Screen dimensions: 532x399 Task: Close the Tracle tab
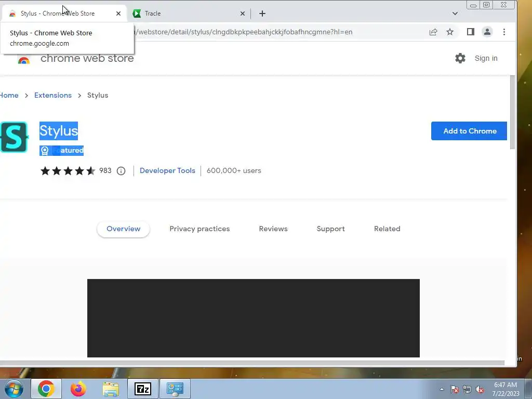[242, 14]
